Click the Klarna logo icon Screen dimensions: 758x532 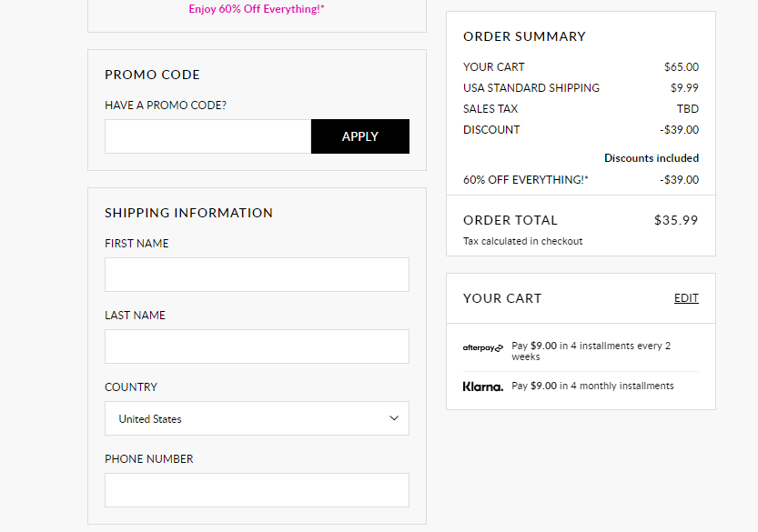point(483,386)
